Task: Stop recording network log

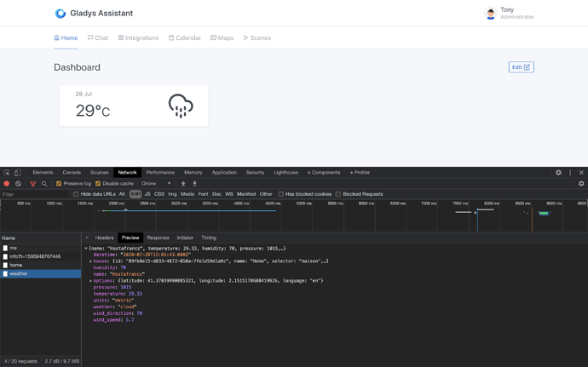Action: (6, 184)
